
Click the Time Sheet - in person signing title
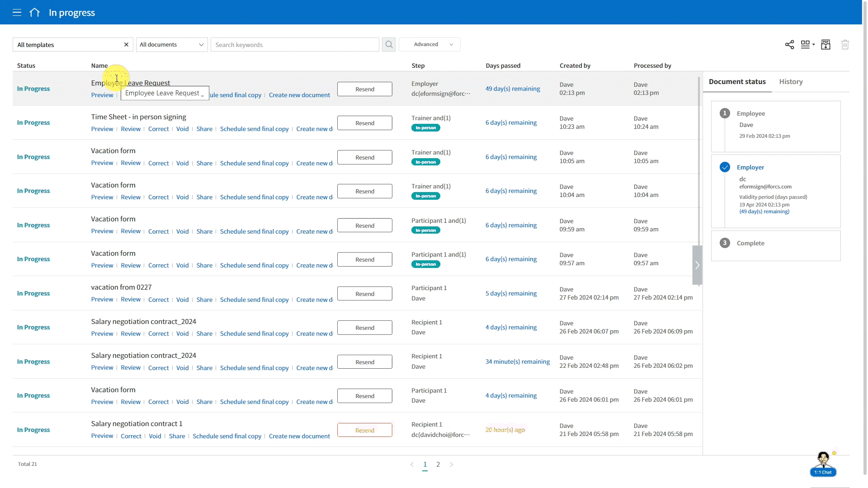(138, 117)
